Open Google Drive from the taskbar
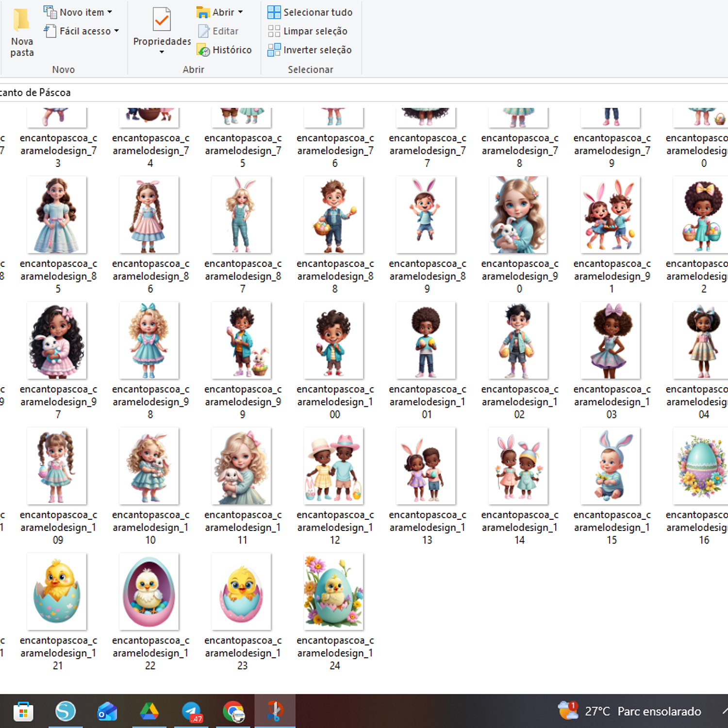This screenshot has height=728, width=728. [x=149, y=711]
